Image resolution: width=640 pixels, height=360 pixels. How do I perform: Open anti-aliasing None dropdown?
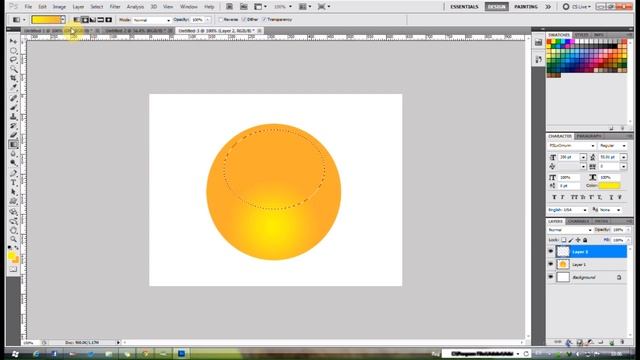610,210
